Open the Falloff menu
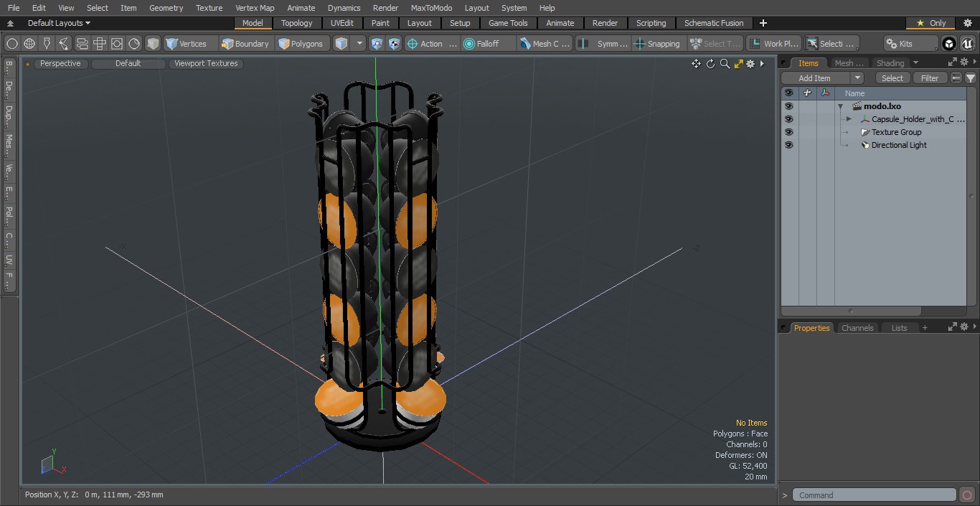Image resolution: width=980 pixels, height=506 pixels. 489,44
